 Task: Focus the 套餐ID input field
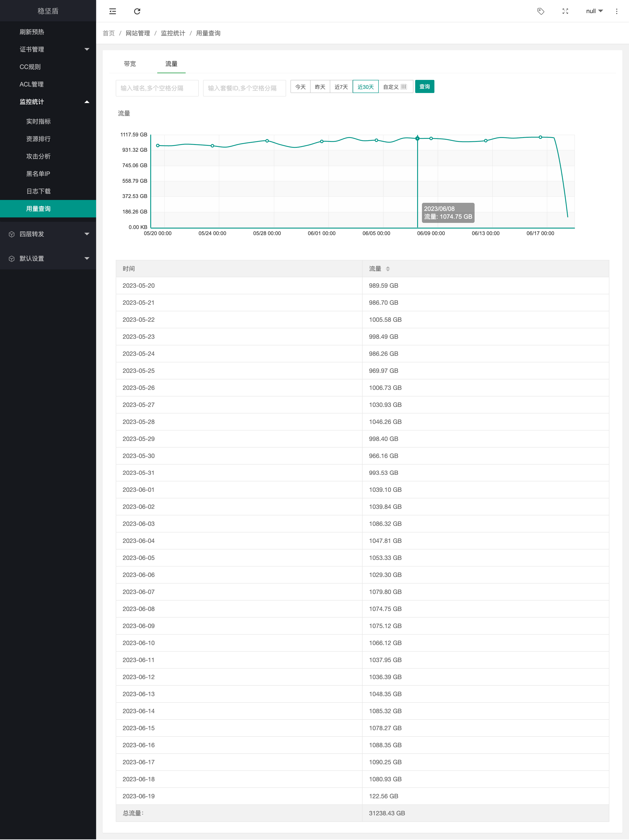(x=245, y=88)
